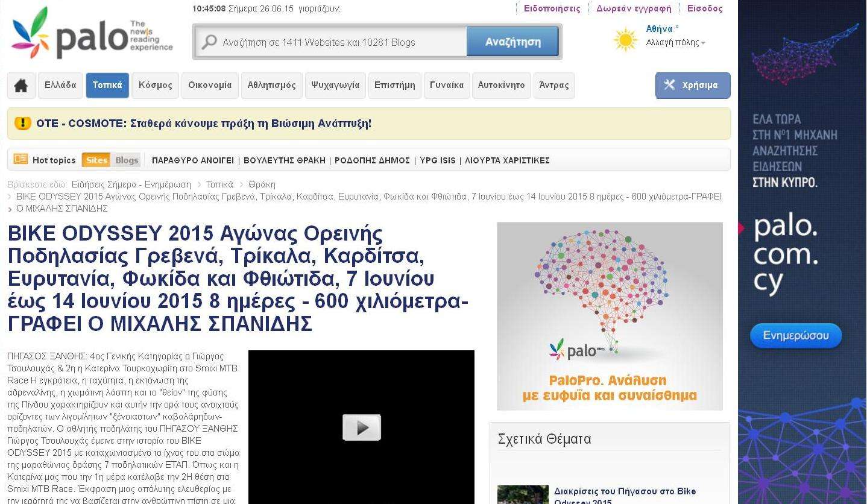Open the OTE - COSMOTE announcement link

click(204, 124)
